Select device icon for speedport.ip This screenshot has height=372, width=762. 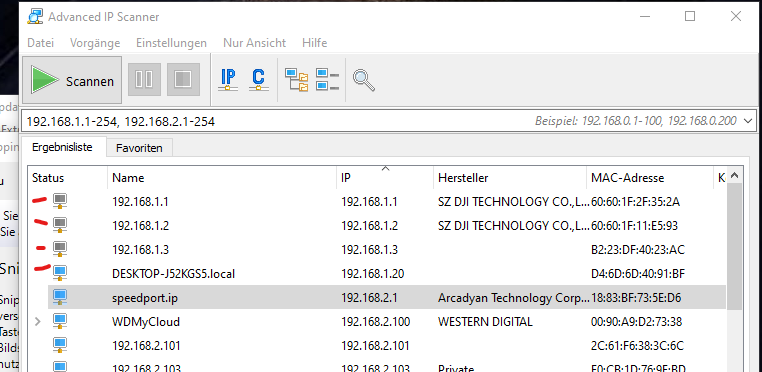click(60, 297)
